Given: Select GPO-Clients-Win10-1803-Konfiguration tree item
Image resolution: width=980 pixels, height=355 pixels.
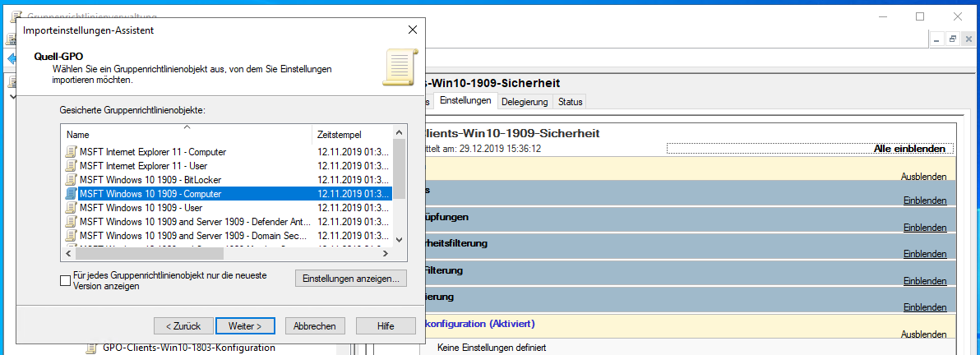Looking at the screenshot, I should click(x=189, y=348).
